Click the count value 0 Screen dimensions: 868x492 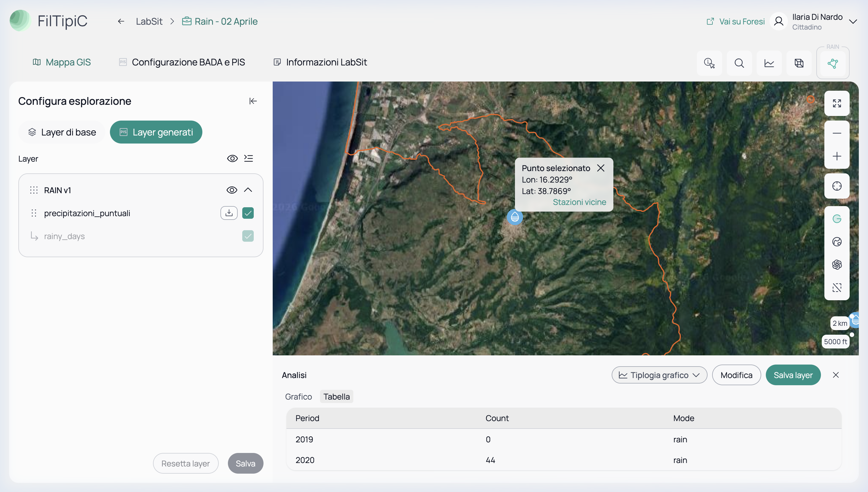tap(488, 440)
